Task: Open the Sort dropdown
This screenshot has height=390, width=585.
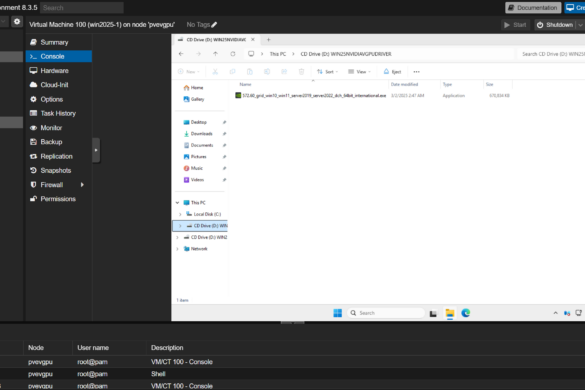Action: [x=327, y=72]
